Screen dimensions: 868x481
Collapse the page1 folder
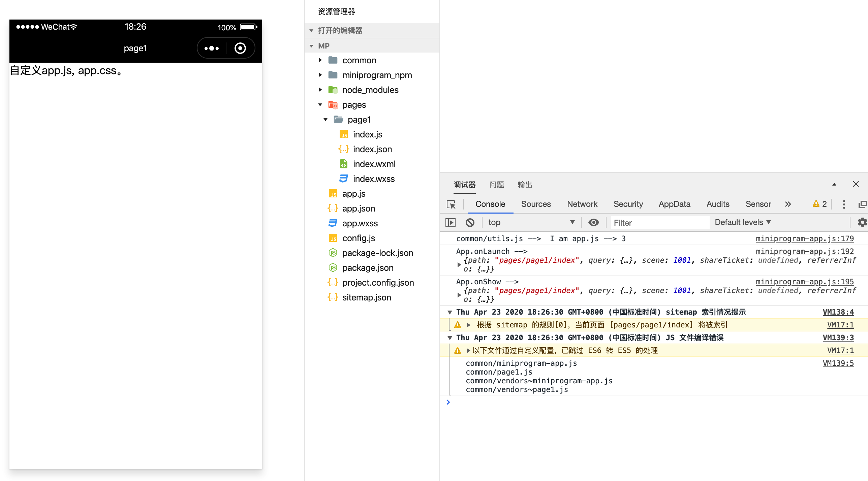(326, 120)
